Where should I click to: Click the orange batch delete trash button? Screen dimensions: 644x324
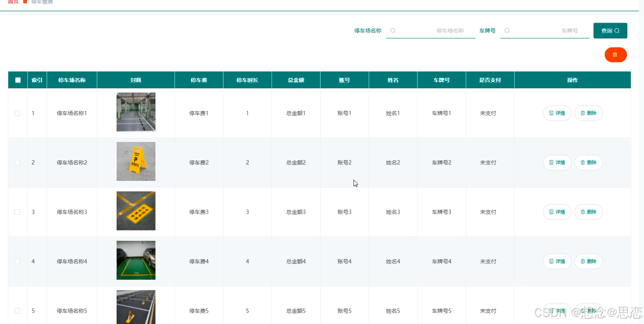click(616, 55)
